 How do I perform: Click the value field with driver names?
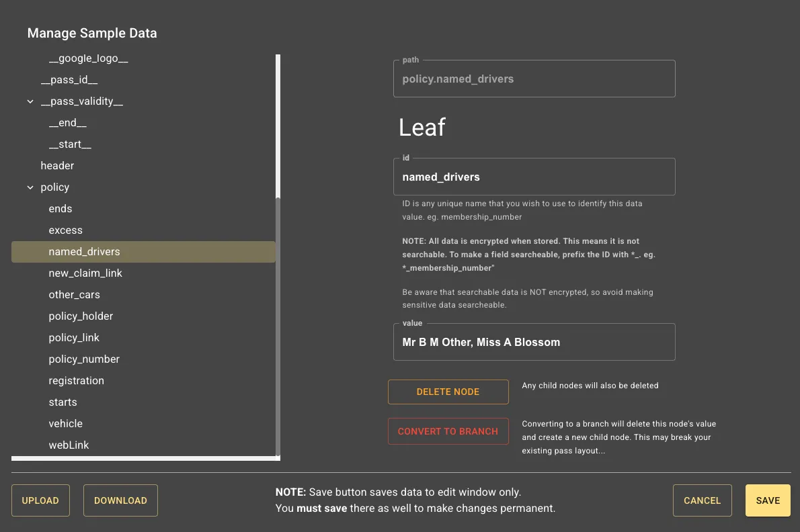[x=534, y=342]
